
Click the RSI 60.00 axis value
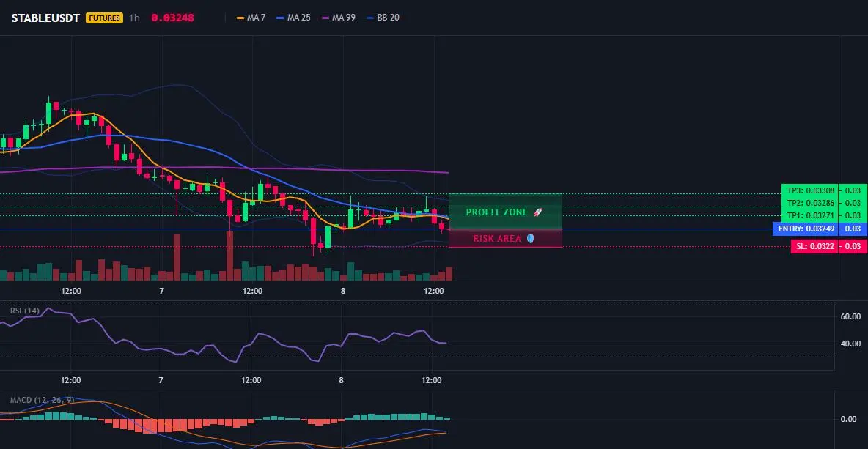coord(851,317)
